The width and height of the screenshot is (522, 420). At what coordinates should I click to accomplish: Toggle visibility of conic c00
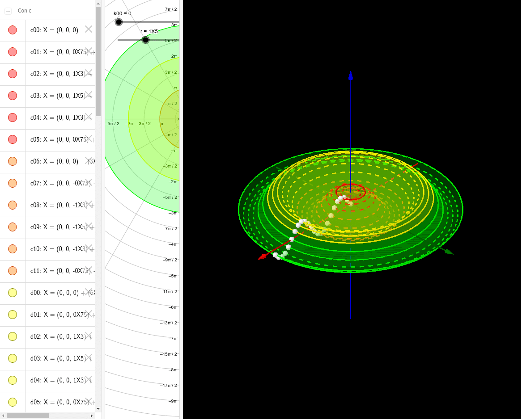pos(13,30)
